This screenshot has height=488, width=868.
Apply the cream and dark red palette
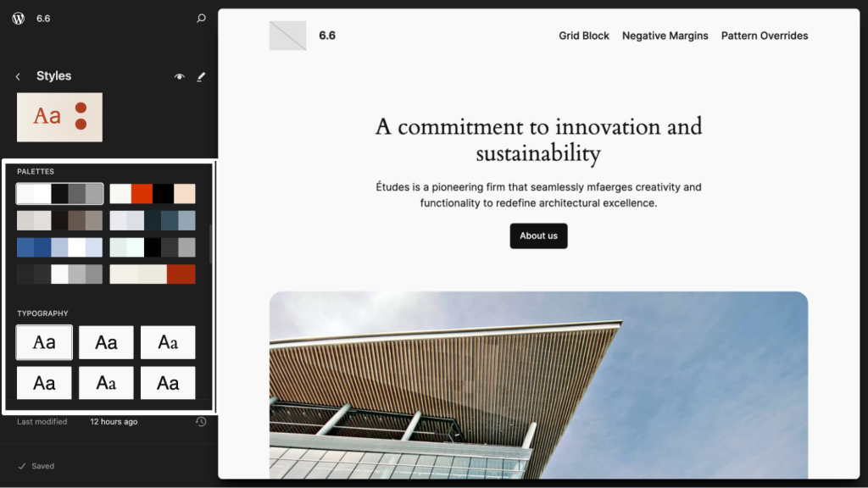click(153, 274)
